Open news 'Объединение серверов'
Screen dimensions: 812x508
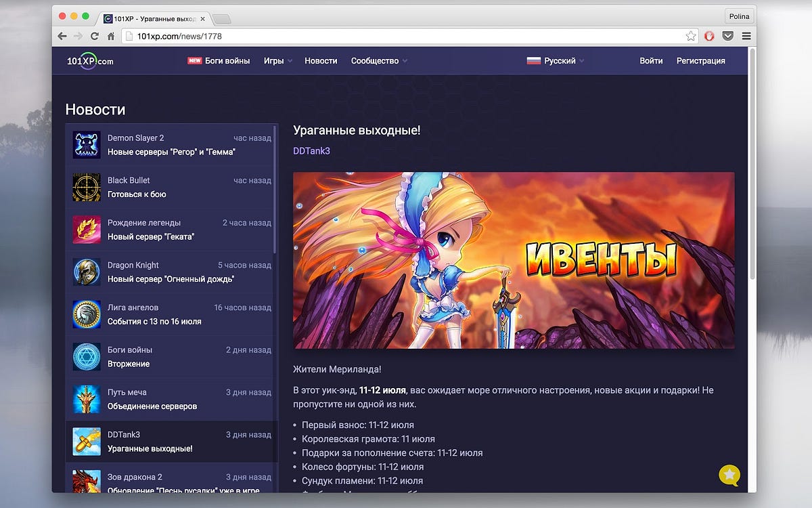coord(152,406)
